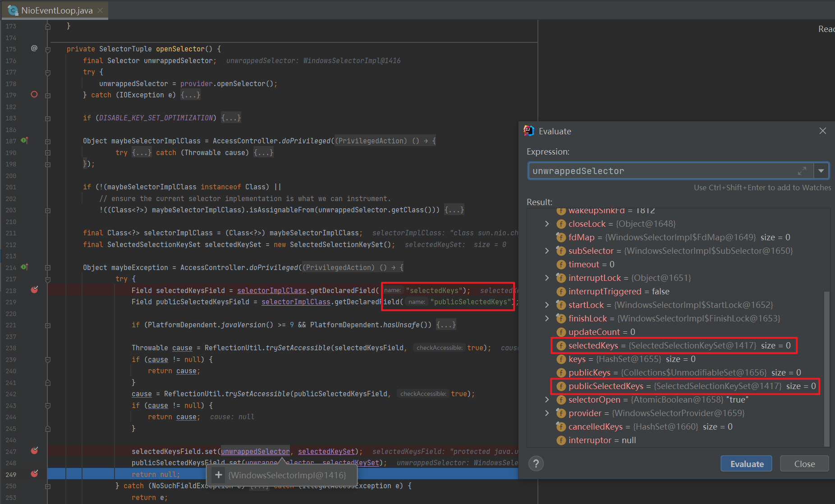Expand the closeLock node in results
The width and height of the screenshot is (835, 504).
coord(547,224)
